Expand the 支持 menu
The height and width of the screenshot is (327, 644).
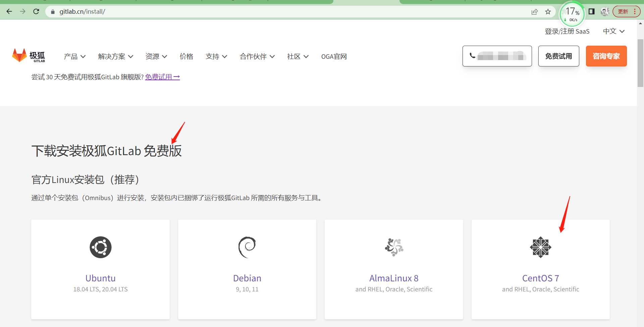click(x=216, y=56)
